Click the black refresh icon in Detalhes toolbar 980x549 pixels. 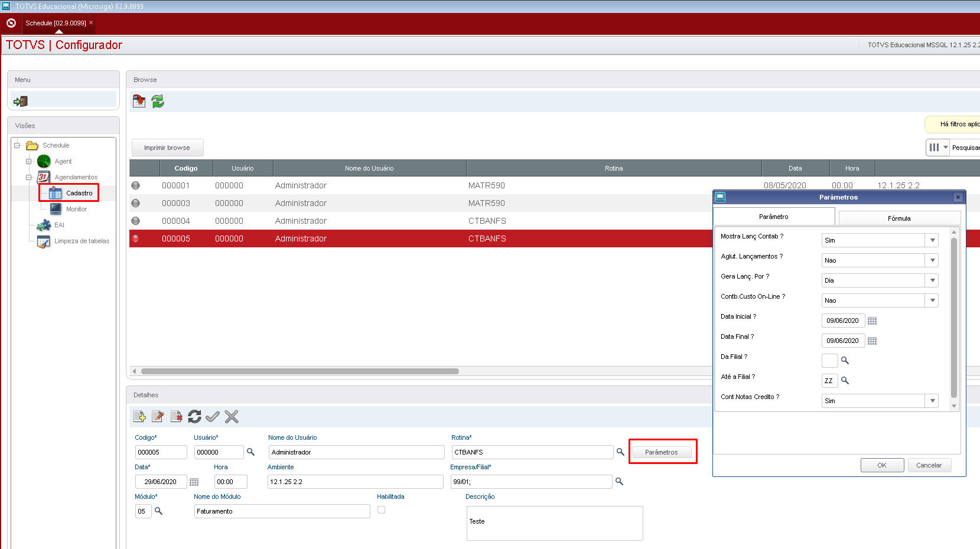pyautogui.click(x=194, y=417)
